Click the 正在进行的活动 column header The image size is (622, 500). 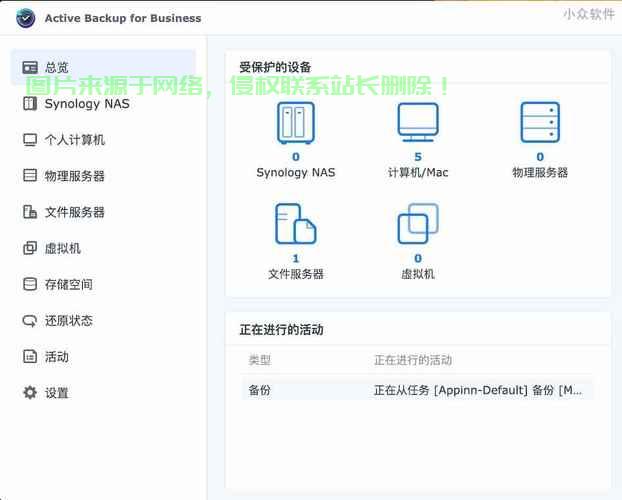coord(413,360)
